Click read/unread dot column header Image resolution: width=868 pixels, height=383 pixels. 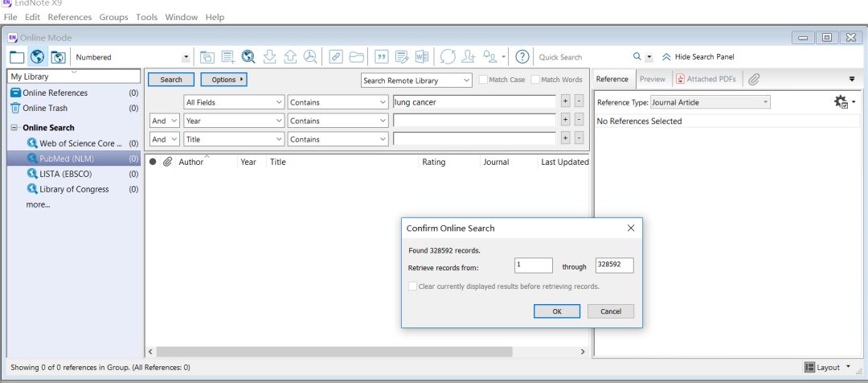(x=153, y=162)
